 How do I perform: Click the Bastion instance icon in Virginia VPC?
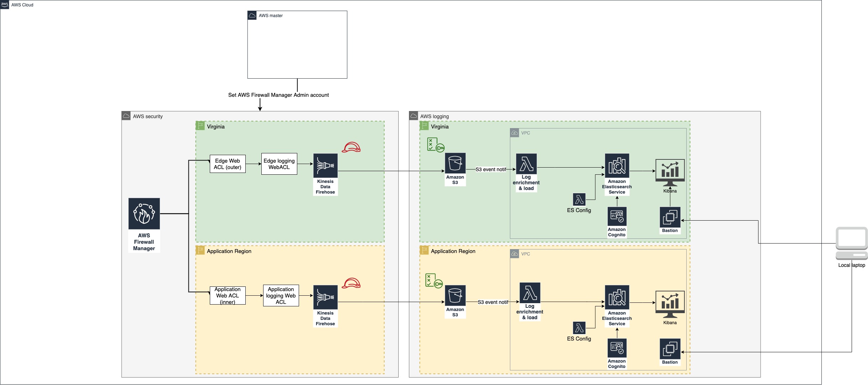click(670, 217)
